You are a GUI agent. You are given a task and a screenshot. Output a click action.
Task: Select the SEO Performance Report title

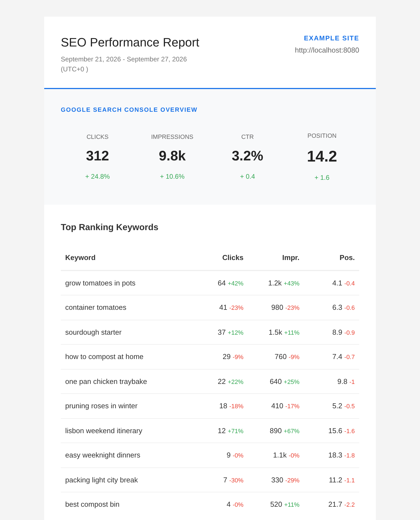click(x=130, y=43)
